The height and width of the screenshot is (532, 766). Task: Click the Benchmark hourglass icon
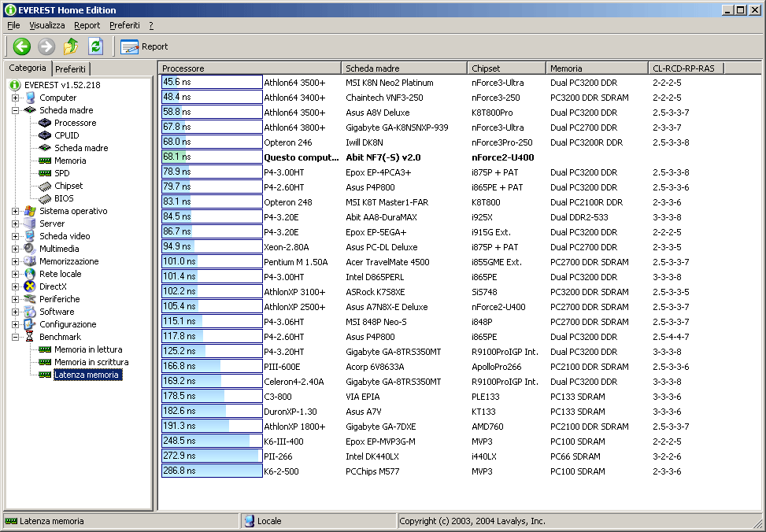pos(30,337)
